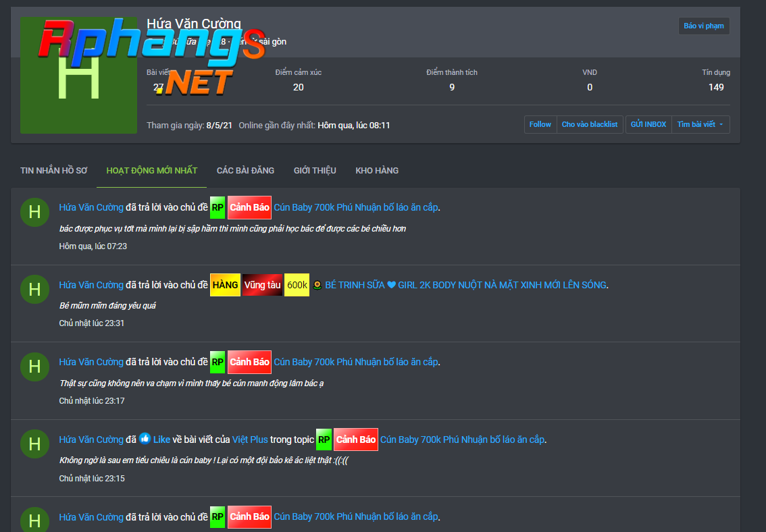Click the large green H profile avatar

78,76
